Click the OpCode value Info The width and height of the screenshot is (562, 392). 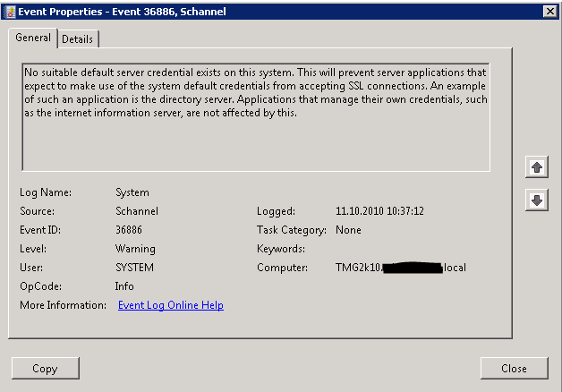(x=124, y=286)
